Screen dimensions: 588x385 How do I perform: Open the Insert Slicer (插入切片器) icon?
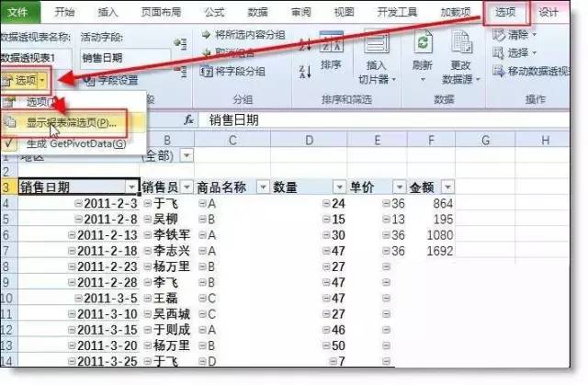(376, 43)
